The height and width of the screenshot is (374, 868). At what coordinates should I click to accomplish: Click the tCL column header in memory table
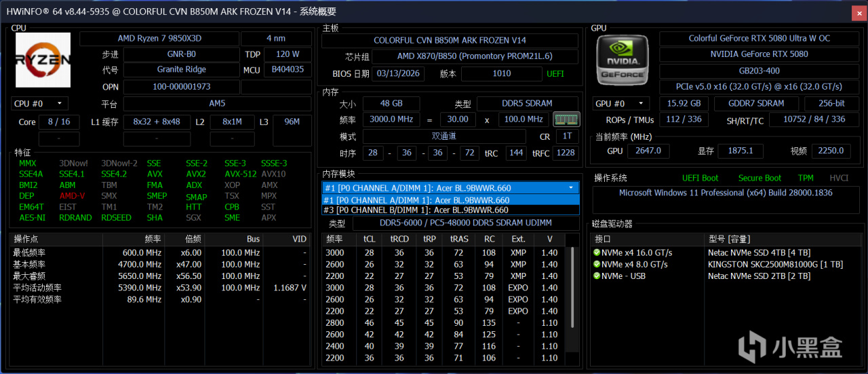coord(369,240)
